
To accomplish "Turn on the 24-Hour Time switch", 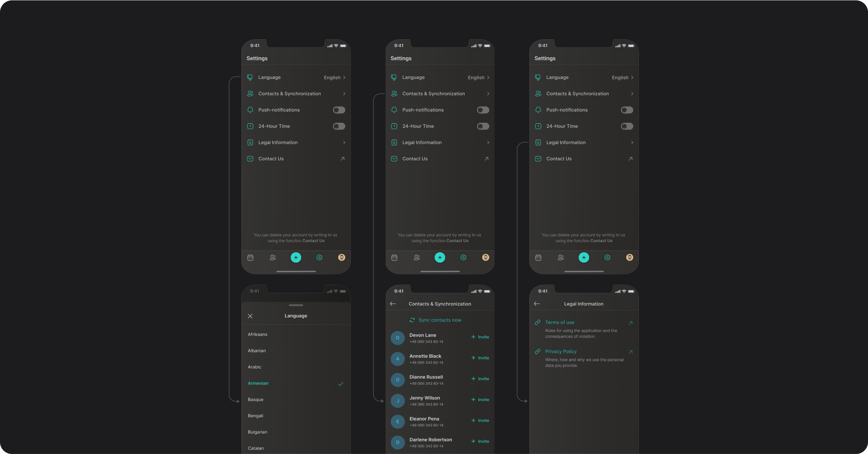I will (339, 126).
